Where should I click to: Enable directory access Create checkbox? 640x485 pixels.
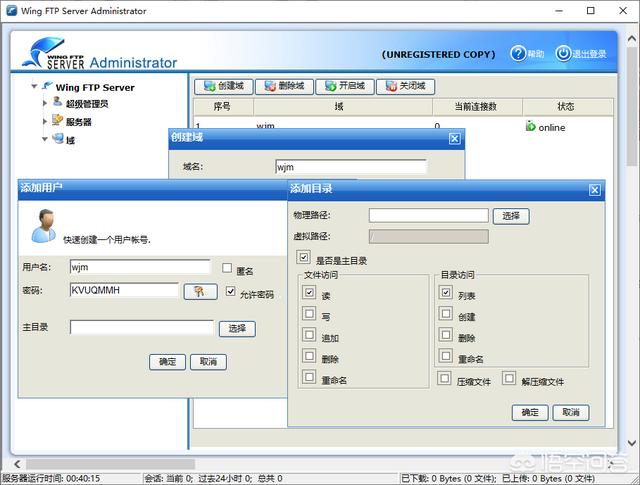pyautogui.click(x=446, y=314)
